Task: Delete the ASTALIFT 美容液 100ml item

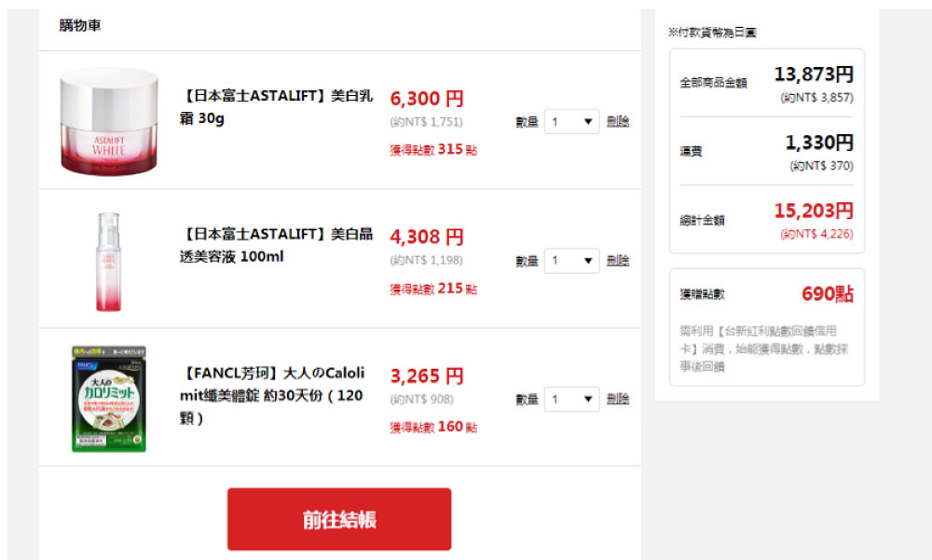Action: tap(618, 260)
